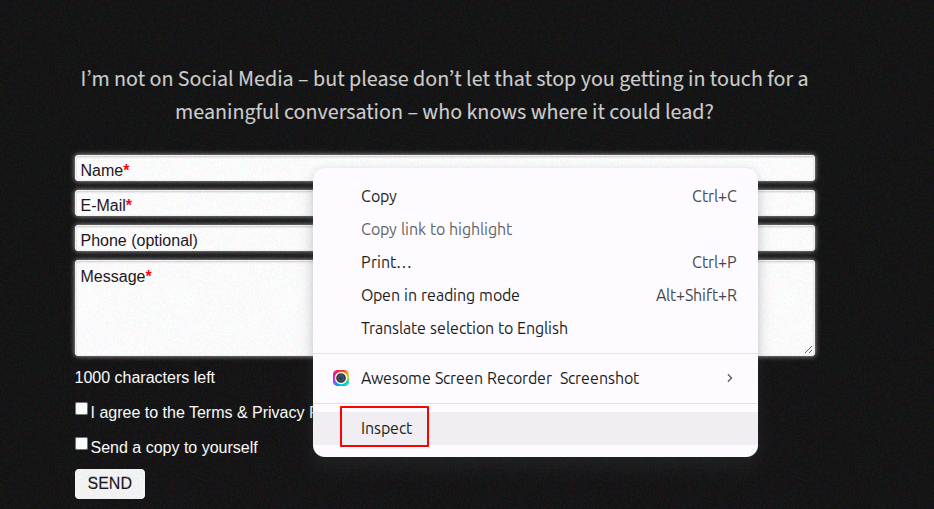This screenshot has height=509, width=934.
Task: Click Inspect in the context menu
Action: pos(536,428)
